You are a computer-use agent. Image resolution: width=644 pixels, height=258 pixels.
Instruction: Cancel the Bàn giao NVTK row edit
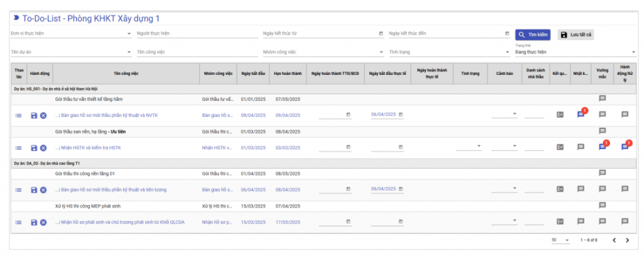[43, 115]
